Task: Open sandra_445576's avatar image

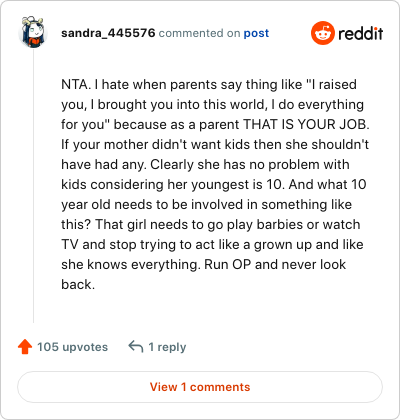Action: pos(33,33)
